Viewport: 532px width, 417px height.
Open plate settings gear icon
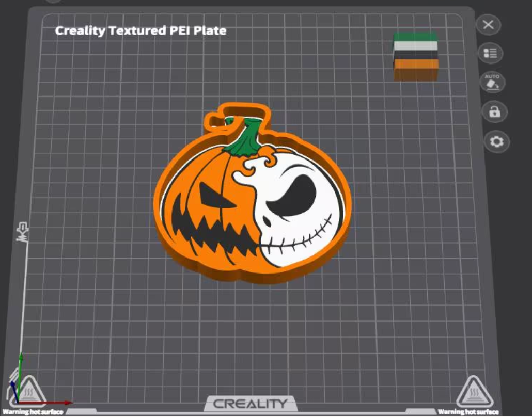coord(497,142)
